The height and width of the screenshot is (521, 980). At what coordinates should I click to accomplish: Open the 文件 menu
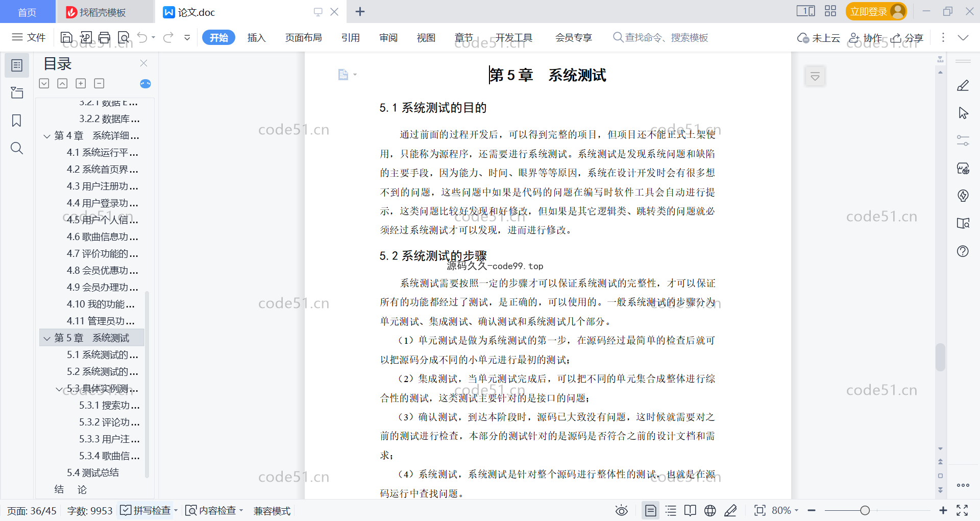click(29, 37)
